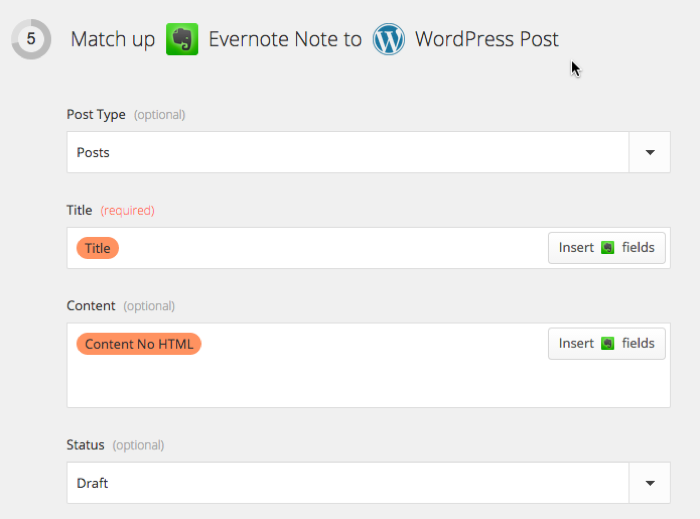Insert Evernote fields into Title
The image size is (700, 519).
[x=607, y=248]
